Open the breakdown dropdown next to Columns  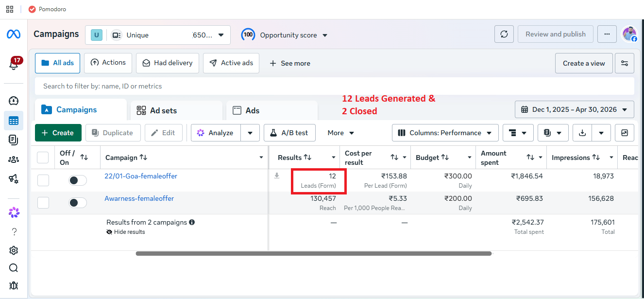pos(518,133)
